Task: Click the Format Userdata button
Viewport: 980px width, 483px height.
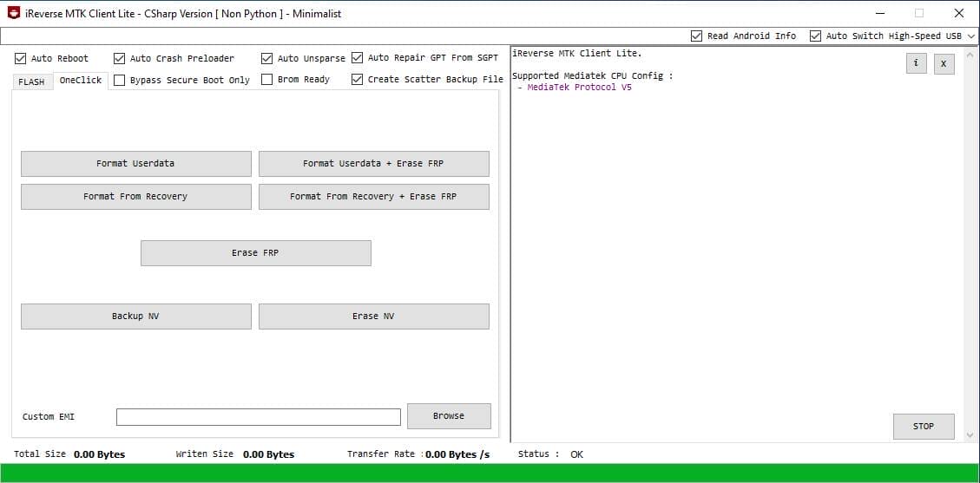Action: 135,164
